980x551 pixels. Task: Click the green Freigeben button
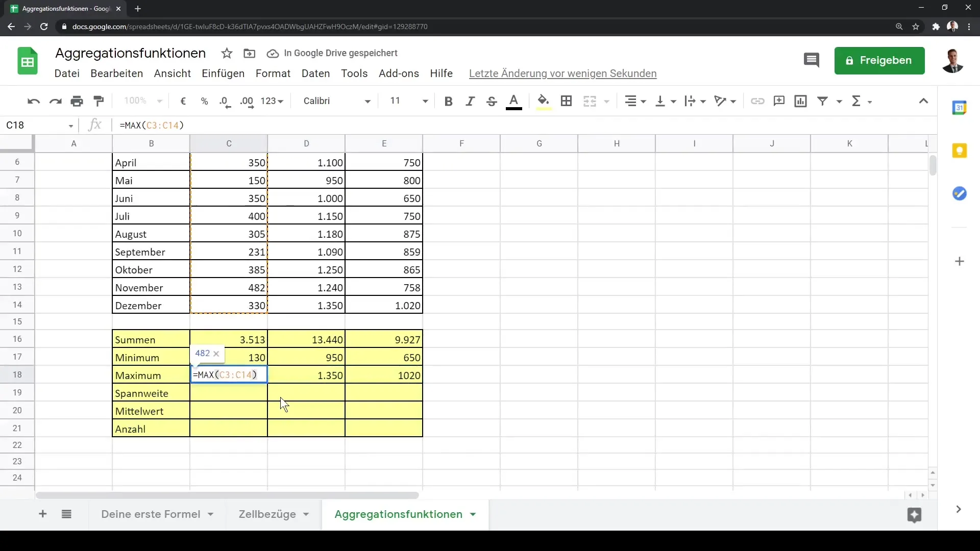(879, 61)
